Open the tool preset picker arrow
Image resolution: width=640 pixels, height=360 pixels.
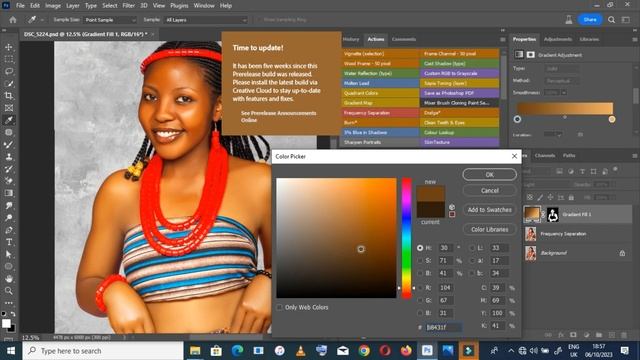coord(42,20)
